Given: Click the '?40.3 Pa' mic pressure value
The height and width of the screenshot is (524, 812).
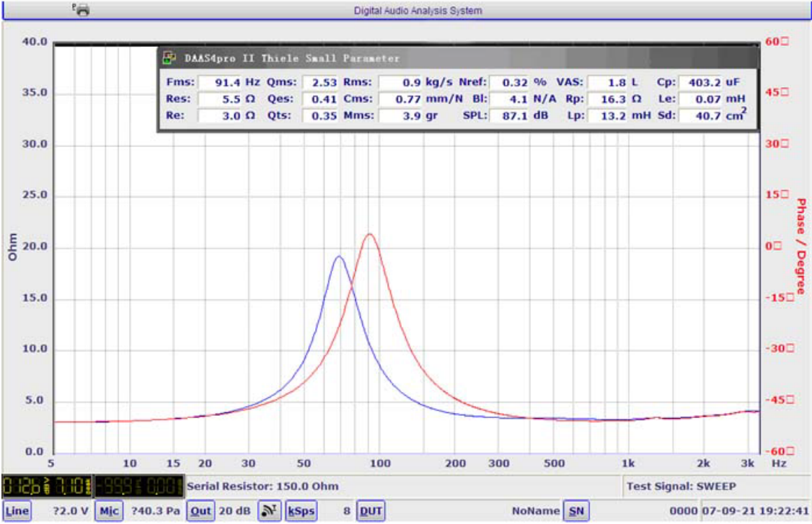Looking at the screenshot, I should [x=155, y=511].
